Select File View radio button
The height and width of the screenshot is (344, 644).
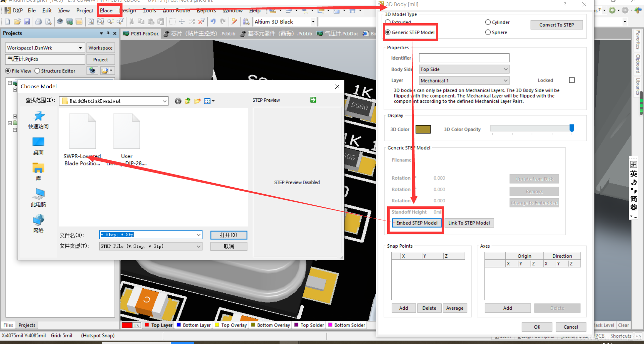tap(8, 71)
